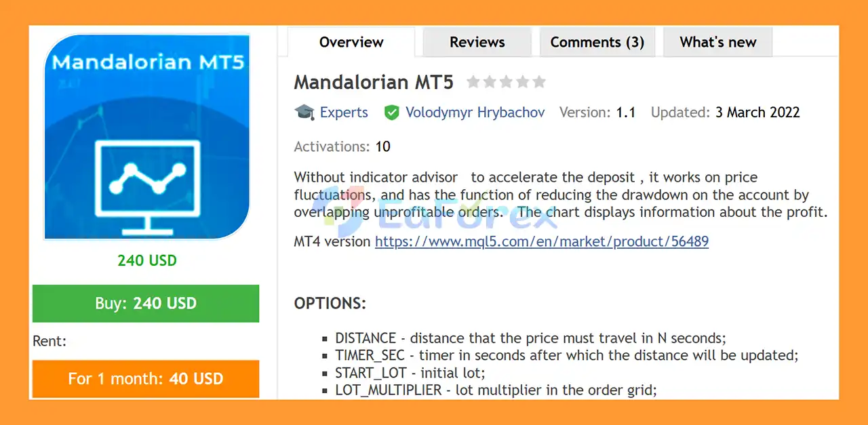Click the Mandalorian MT5 product title heading
The height and width of the screenshot is (425, 868).
(x=373, y=83)
